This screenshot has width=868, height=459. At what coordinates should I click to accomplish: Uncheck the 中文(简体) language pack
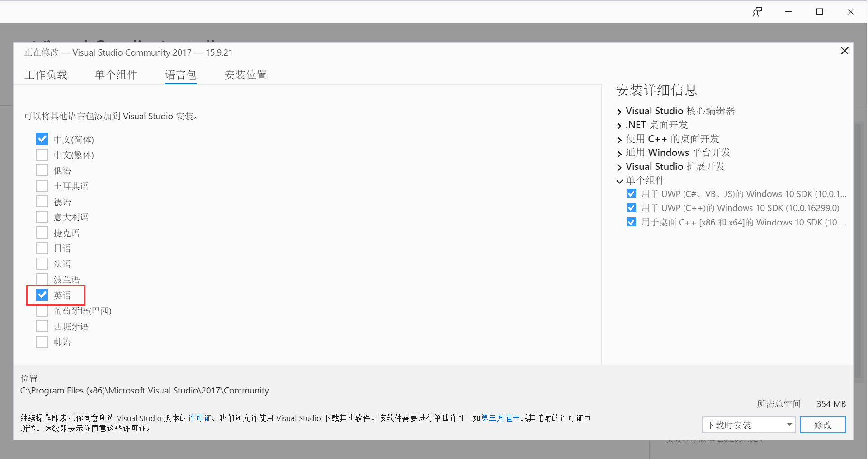42,139
